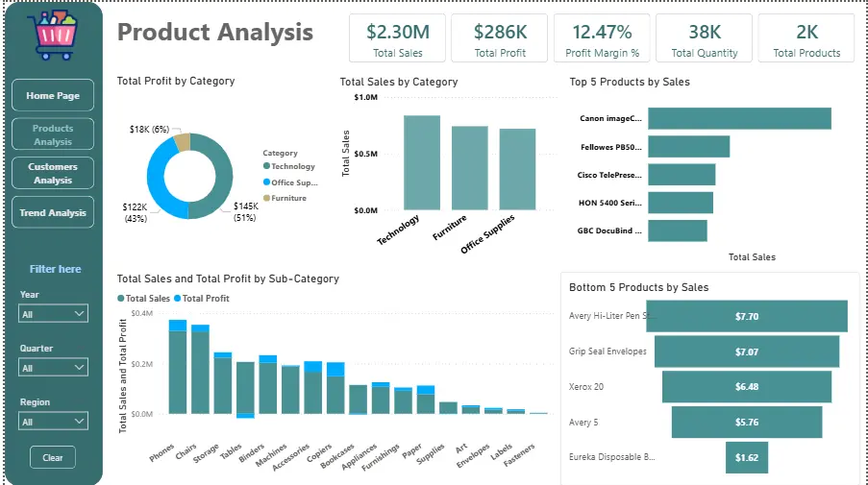Click the $7.07 Grip Seal Envelopes bar
This screenshot has width=868, height=485.
pos(747,352)
